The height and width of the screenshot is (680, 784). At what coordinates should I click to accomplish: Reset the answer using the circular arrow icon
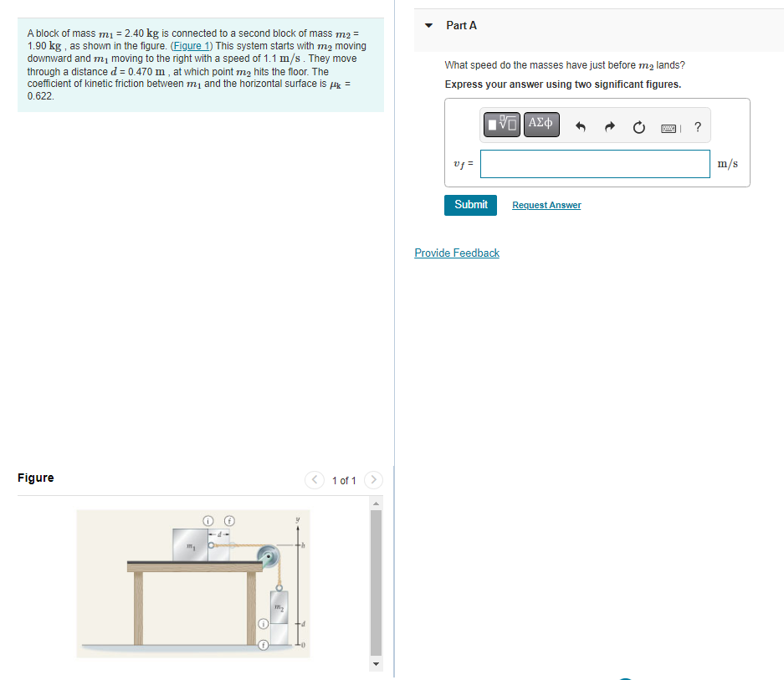[x=638, y=124]
